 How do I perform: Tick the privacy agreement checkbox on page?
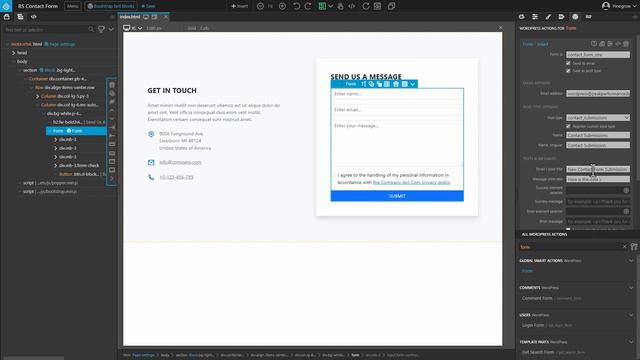tap(333, 175)
